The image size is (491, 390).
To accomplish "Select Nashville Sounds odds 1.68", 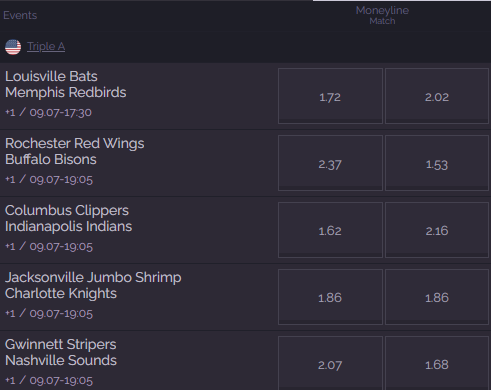I will click(x=437, y=363).
